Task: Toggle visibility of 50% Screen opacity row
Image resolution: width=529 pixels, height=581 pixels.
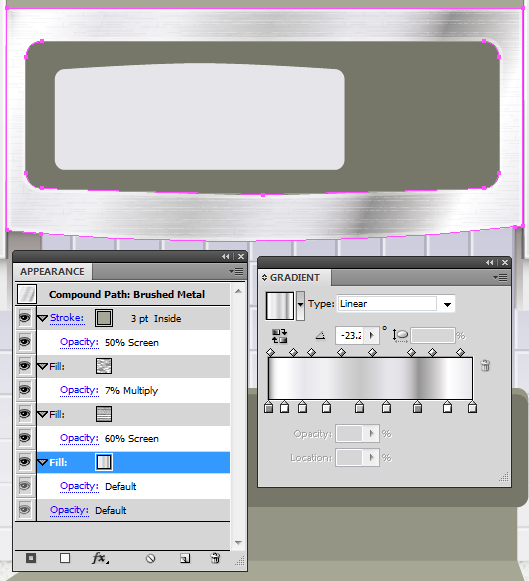Action: point(24,342)
